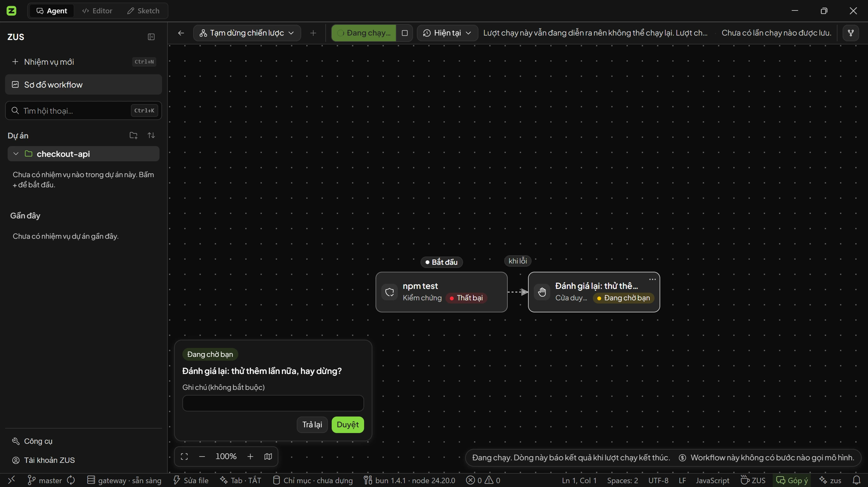The height and width of the screenshot is (487, 868).
Task: Open the Spaces: 2 indentation selector
Action: click(622, 480)
